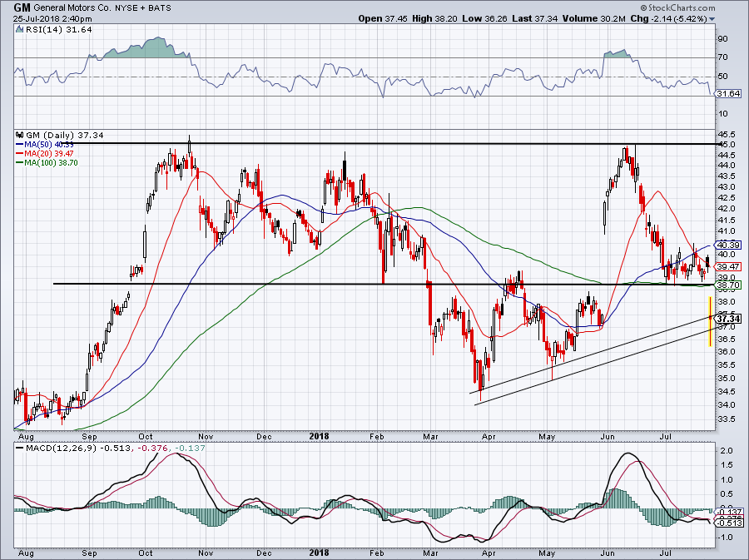Click the 'Mar' label under the price chart

click(431, 436)
